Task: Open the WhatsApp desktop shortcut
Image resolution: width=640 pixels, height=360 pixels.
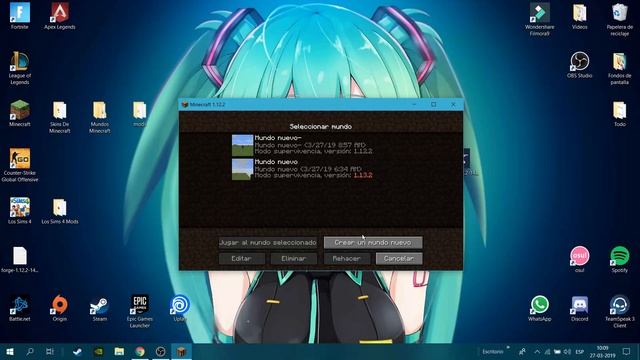Action: (540, 308)
